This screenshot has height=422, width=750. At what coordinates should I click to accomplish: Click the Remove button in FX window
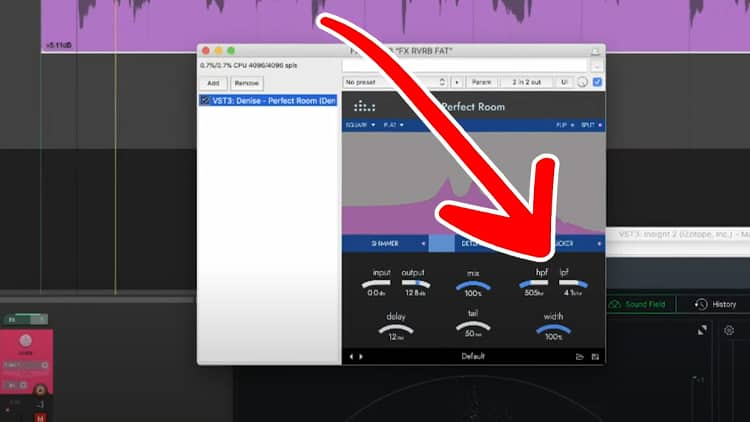(x=246, y=83)
